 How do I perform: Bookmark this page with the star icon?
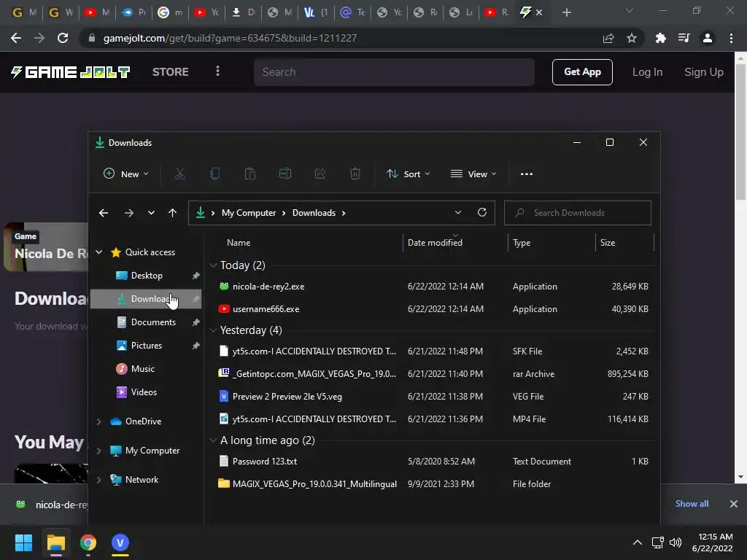click(632, 38)
